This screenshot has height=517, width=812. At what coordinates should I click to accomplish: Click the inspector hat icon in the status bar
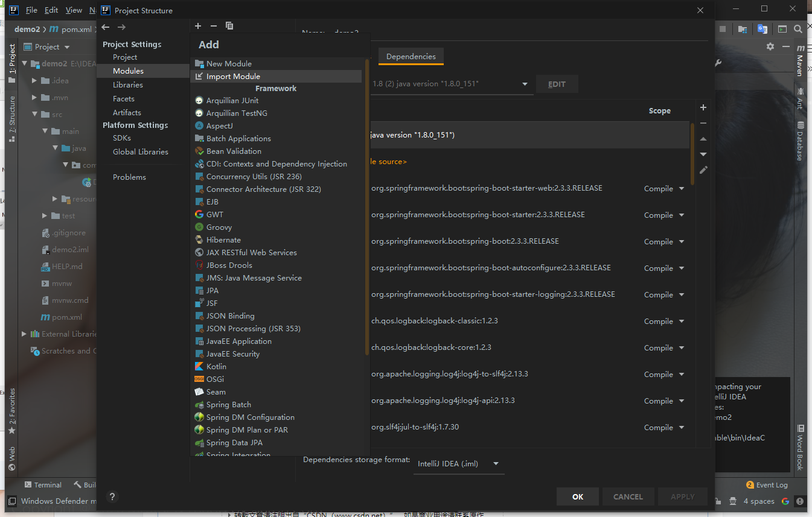pos(732,501)
